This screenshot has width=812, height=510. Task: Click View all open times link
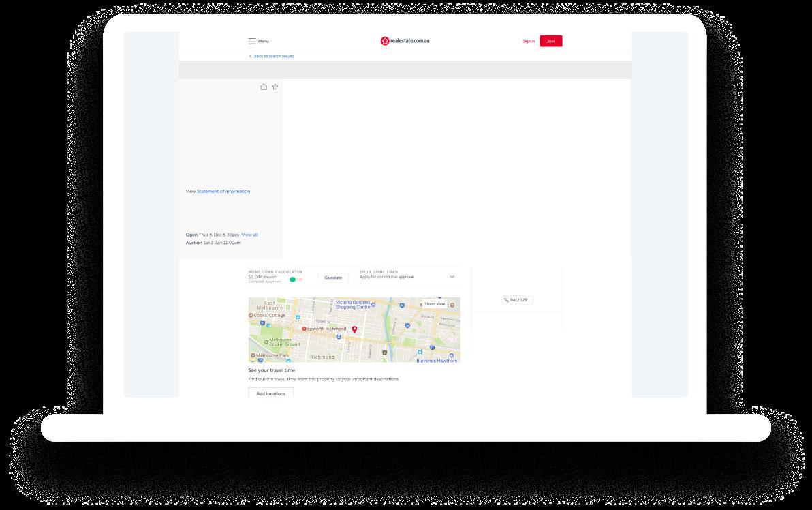(249, 235)
